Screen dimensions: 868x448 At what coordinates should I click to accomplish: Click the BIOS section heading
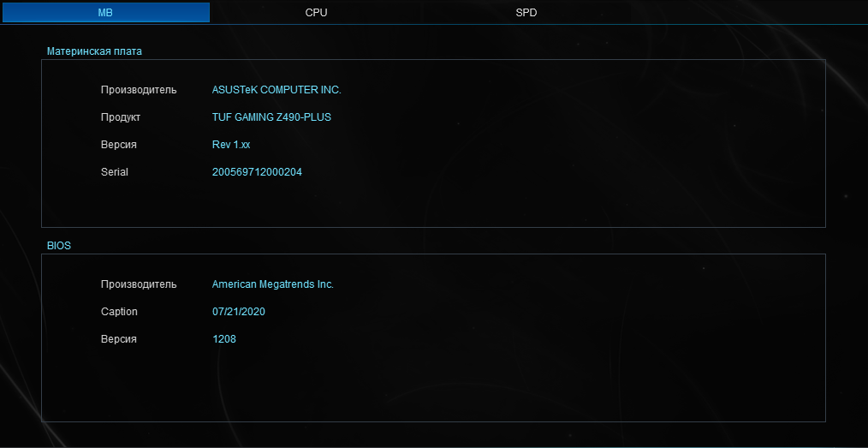[59, 246]
